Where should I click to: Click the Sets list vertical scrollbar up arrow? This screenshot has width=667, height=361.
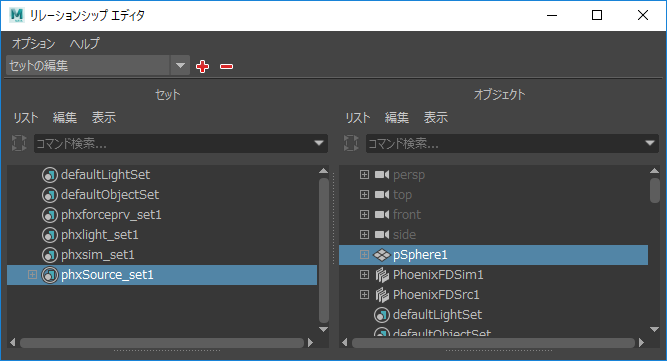pos(323,171)
